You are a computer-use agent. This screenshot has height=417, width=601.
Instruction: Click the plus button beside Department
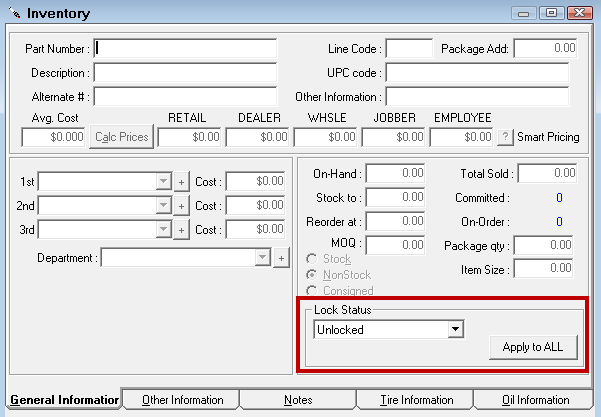tap(281, 258)
